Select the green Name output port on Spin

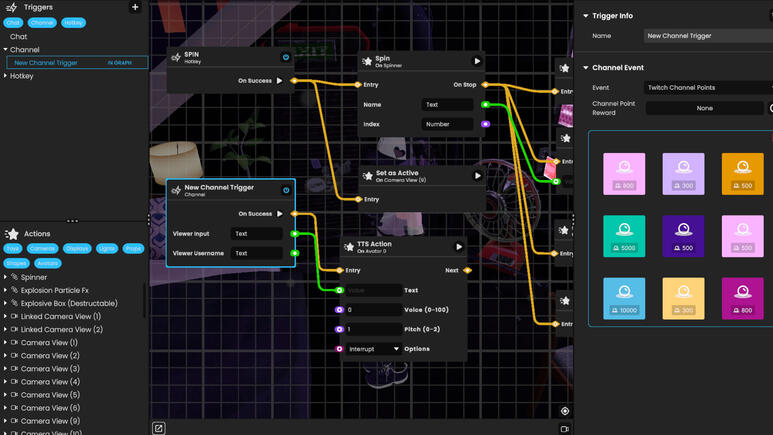click(485, 105)
